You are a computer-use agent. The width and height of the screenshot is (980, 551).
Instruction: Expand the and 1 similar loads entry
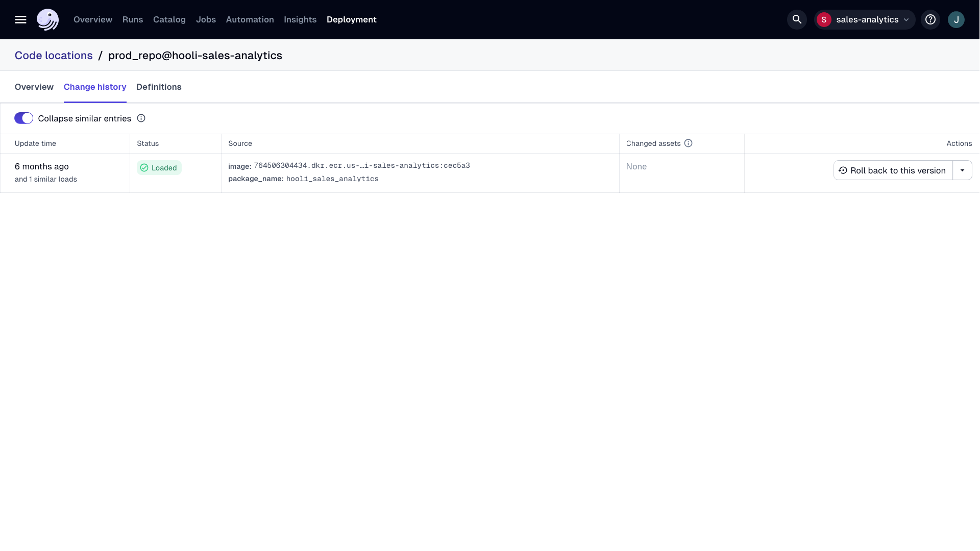(x=45, y=180)
